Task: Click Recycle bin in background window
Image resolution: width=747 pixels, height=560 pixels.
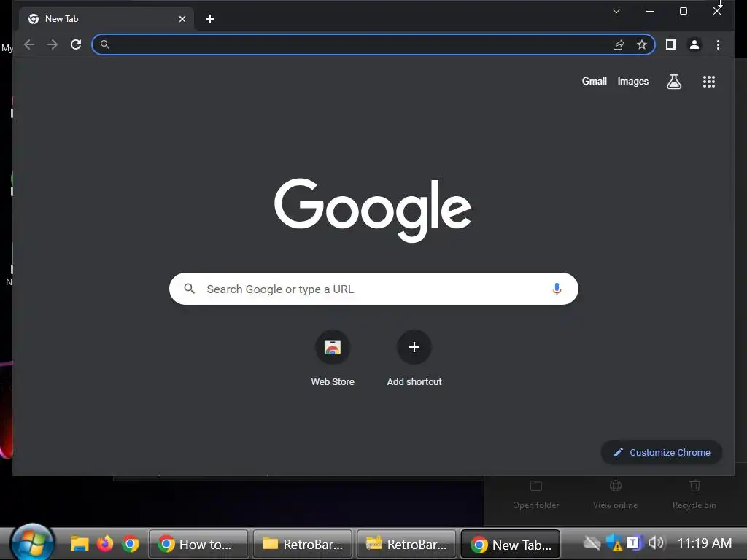Action: 694,495
